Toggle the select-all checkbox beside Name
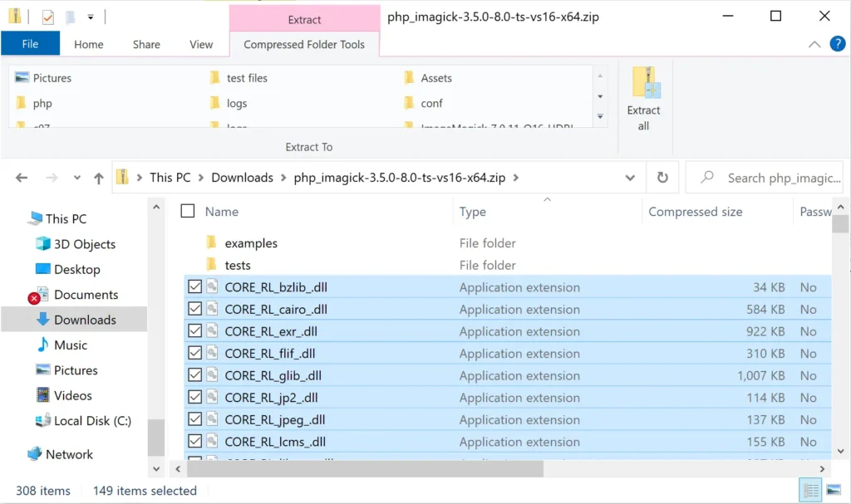This screenshot has width=851, height=504. pyautogui.click(x=188, y=211)
